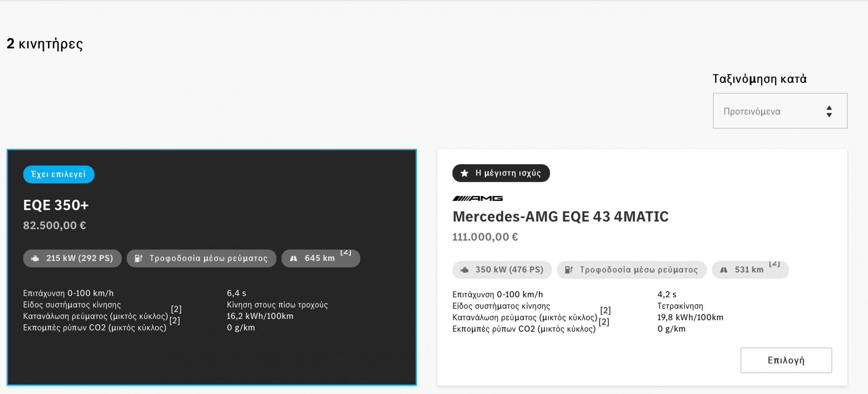Click the 'Τετρακίνηση' drive type value

pyautogui.click(x=680, y=306)
